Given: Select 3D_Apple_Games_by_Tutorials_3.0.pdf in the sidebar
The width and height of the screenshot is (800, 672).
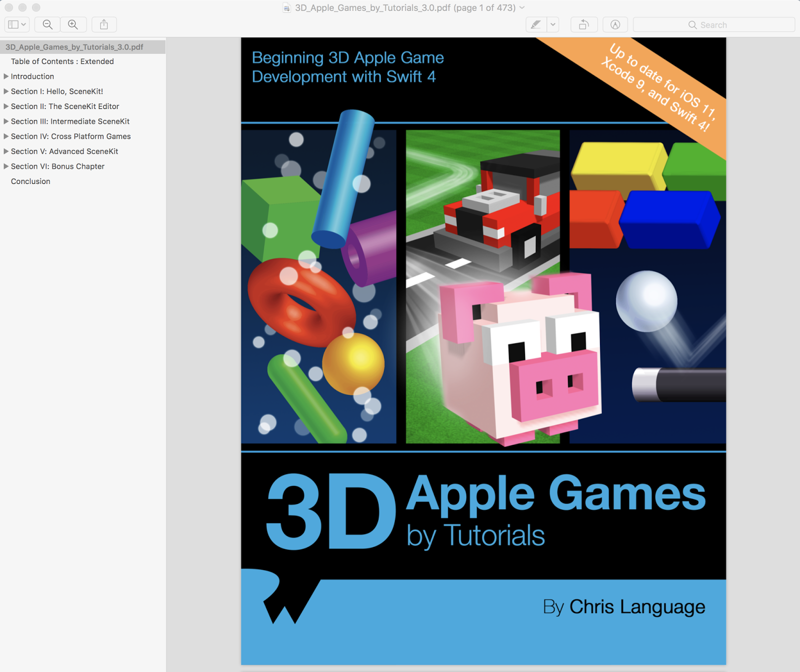Looking at the screenshot, I should (x=74, y=46).
